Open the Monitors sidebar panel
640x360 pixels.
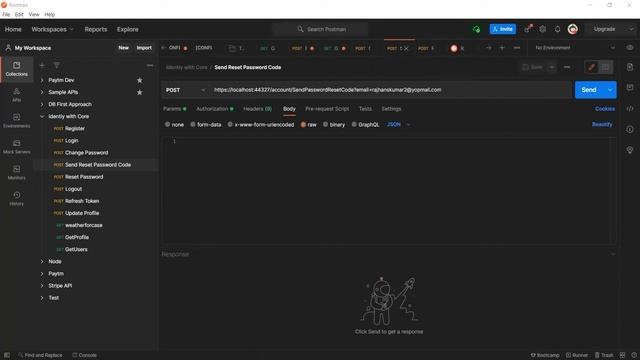[x=16, y=173]
